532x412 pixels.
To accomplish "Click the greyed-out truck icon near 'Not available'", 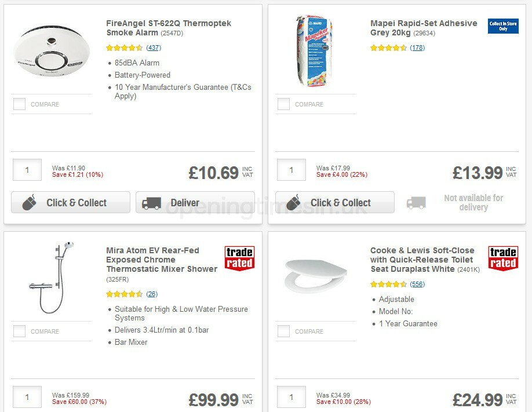I will [x=415, y=202].
